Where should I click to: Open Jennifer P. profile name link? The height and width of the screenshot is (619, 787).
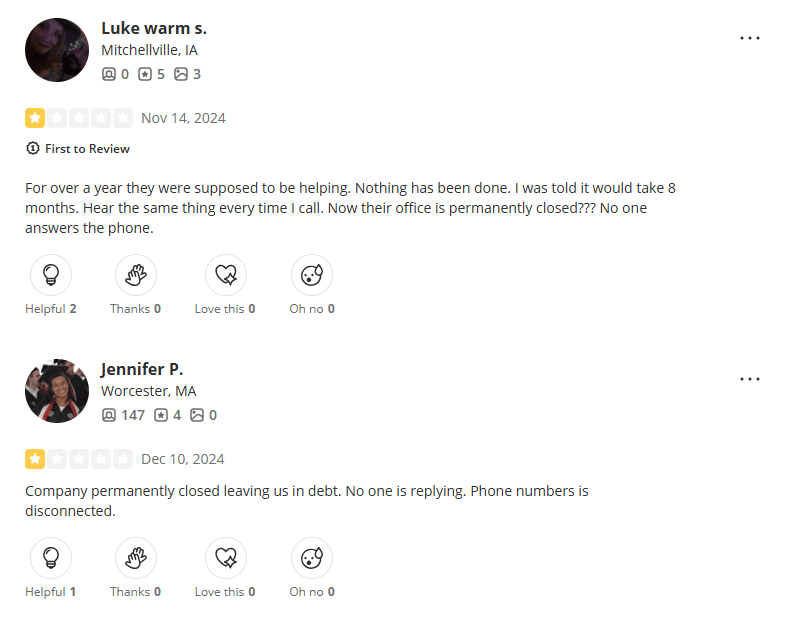(x=142, y=369)
